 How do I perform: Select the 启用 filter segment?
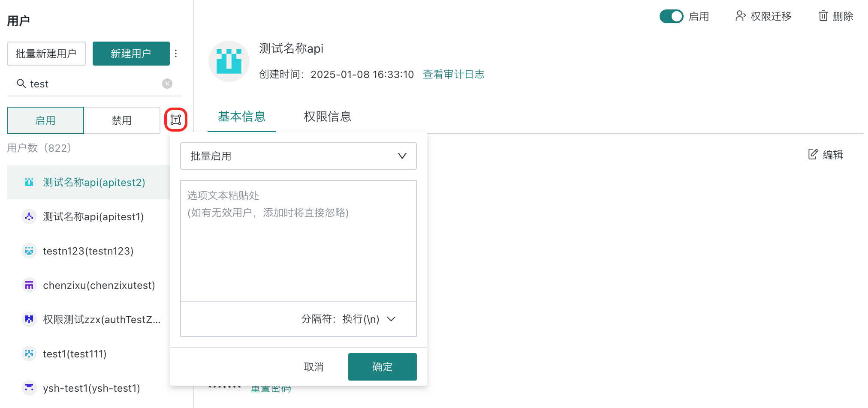tap(45, 120)
